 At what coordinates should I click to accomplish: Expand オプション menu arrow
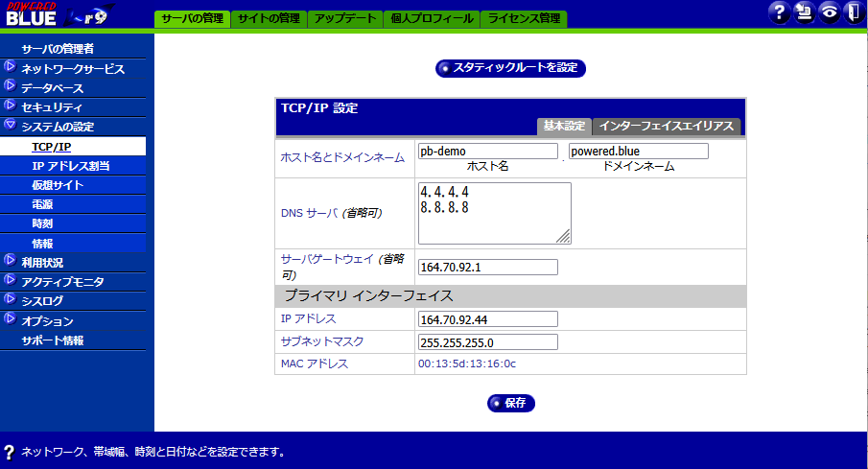point(10,319)
